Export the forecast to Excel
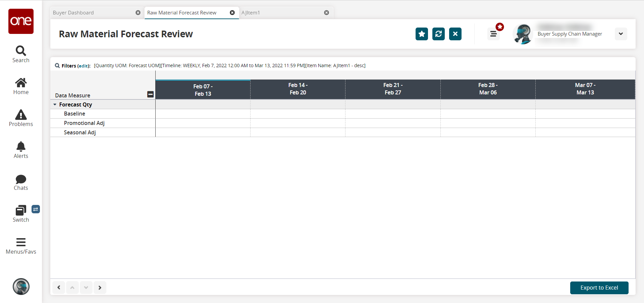The height and width of the screenshot is (303, 644). [599, 288]
